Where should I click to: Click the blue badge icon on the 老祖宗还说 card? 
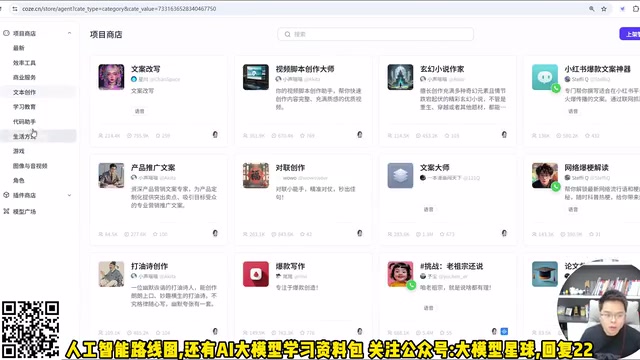[504, 331]
